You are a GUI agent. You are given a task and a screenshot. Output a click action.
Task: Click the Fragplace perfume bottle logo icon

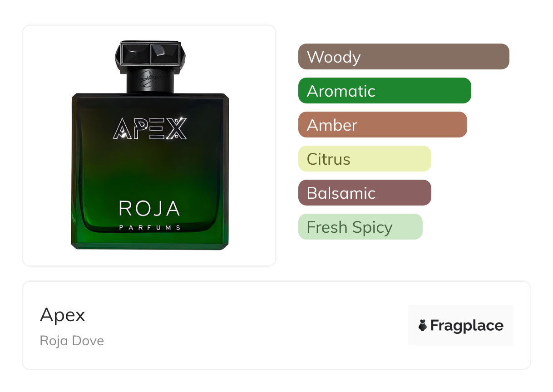point(423,325)
